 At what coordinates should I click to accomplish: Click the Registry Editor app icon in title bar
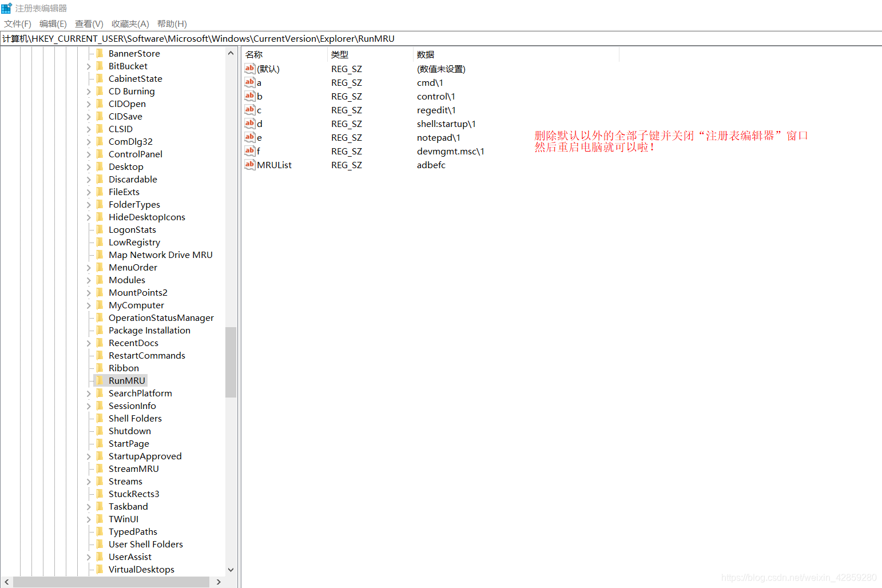6,8
